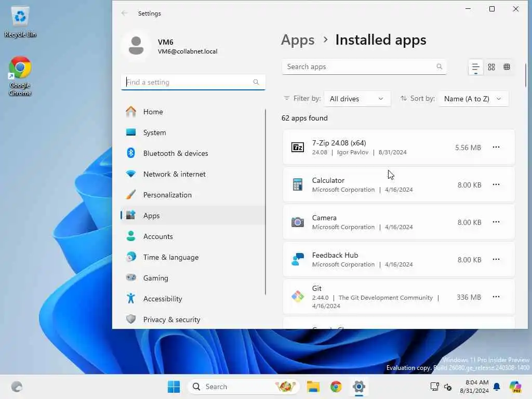
Task: Open the Copilot preview tray icon
Action: pyautogui.click(x=515, y=387)
